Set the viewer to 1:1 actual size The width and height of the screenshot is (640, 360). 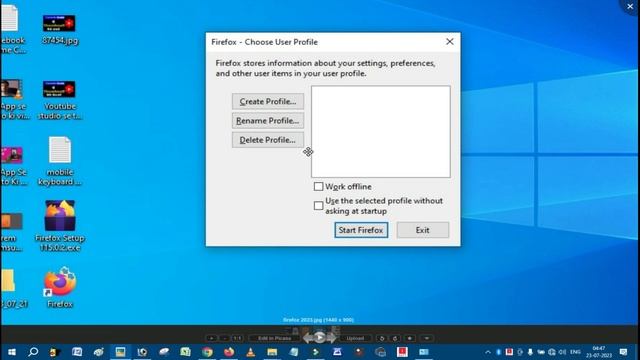click(238, 338)
